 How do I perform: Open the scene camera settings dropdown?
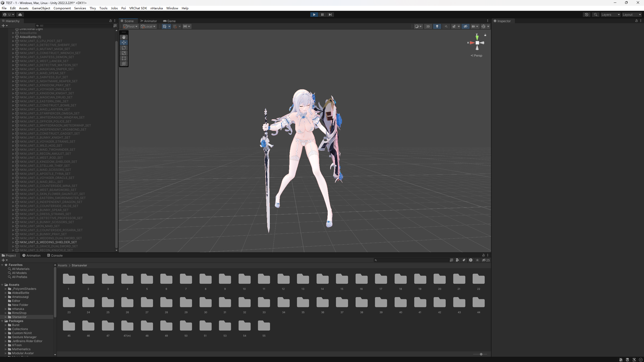coord(475,26)
